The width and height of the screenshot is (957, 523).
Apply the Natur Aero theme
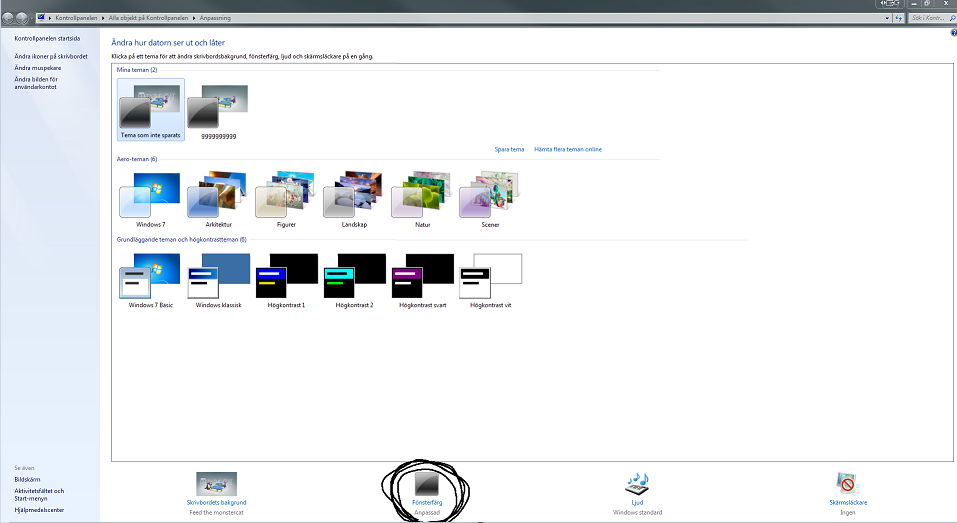pyautogui.click(x=422, y=200)
